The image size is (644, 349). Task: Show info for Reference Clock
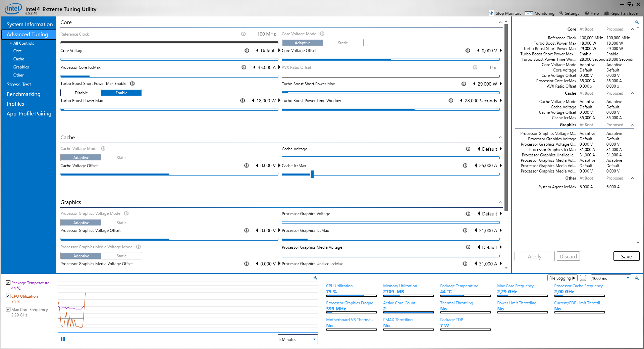click(244, 34)
